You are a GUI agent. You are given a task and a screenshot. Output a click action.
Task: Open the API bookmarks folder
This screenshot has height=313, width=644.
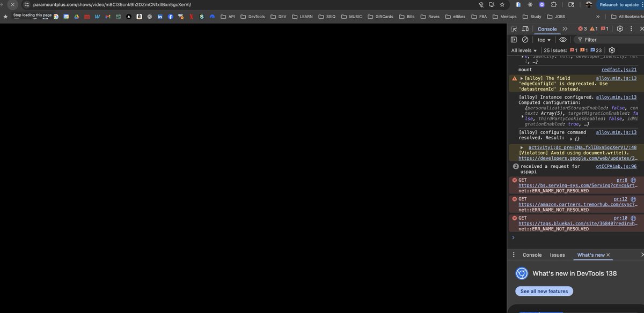(x=228, y=17)
